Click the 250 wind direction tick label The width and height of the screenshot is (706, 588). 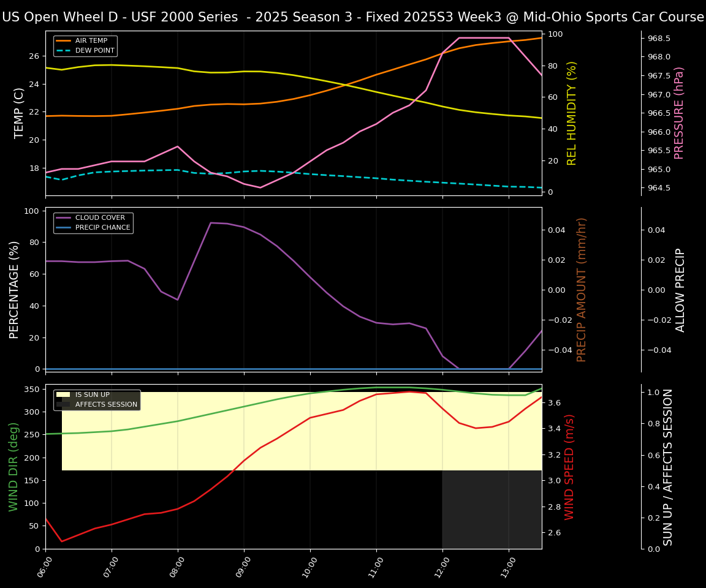tap(32, 435)
